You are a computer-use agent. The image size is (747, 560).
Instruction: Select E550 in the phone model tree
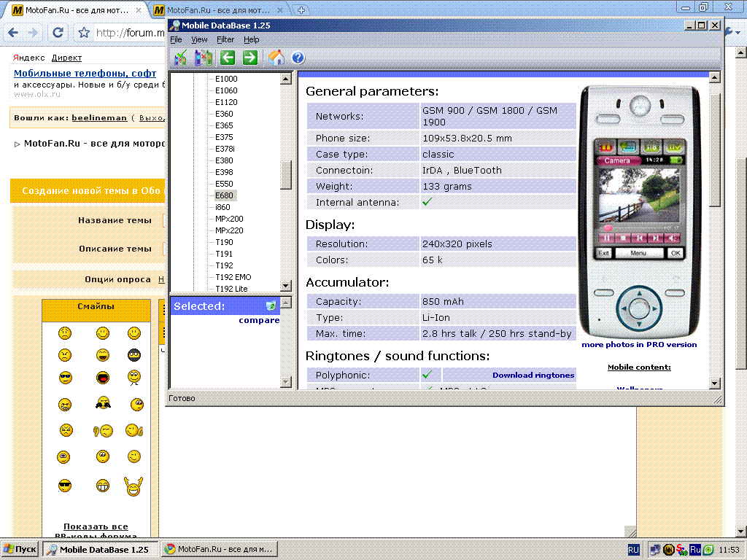pyautogui.click(x=224, y=184)
